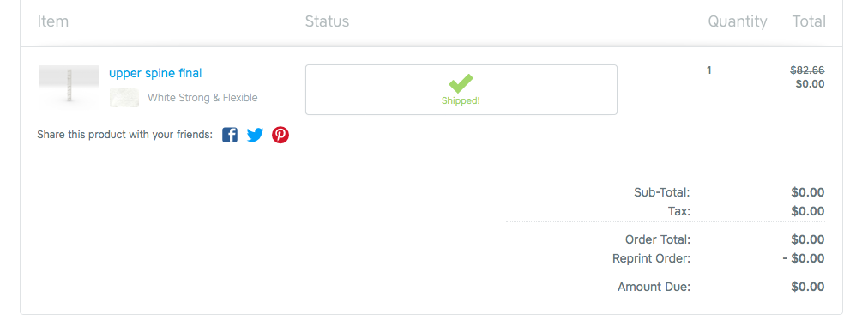Viewport: 868px width, 333px height.
Task: Click the struck-through $82.66 price
Action: click(807, 70)
